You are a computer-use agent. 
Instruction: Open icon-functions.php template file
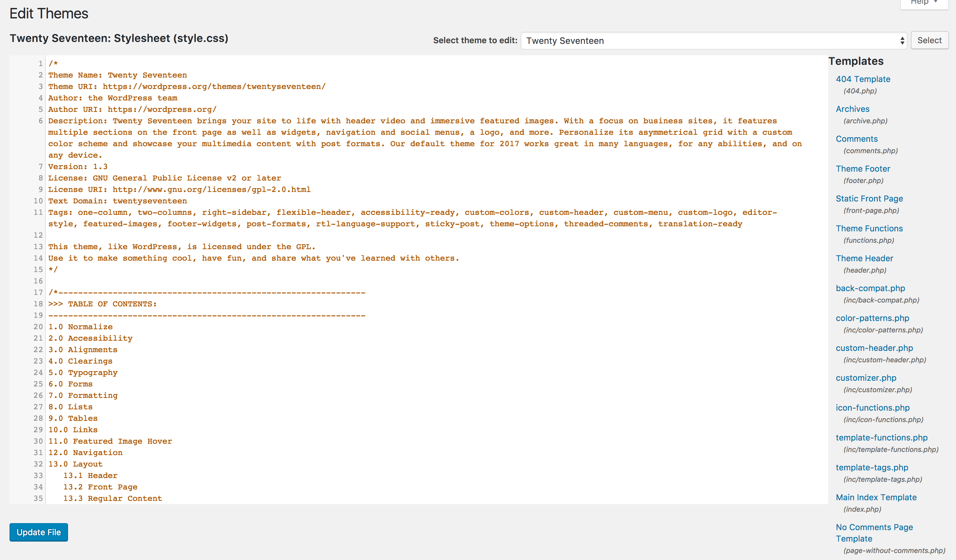[872, 408]
